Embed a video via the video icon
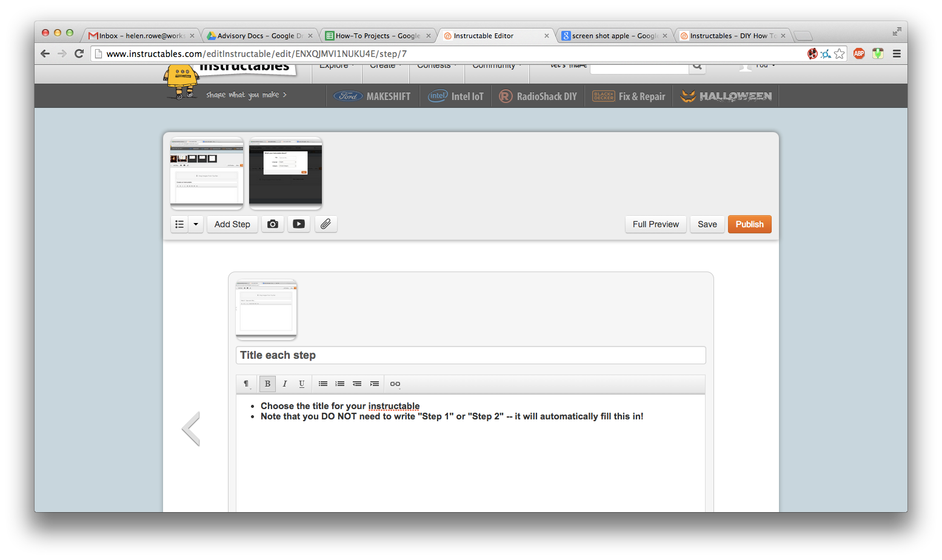The width and height of the screenshot is (942, 560). tap(298, 224)
